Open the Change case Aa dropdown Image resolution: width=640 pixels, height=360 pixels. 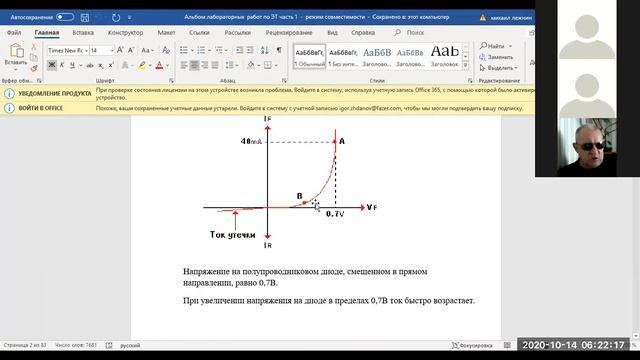tap(147, 50)
